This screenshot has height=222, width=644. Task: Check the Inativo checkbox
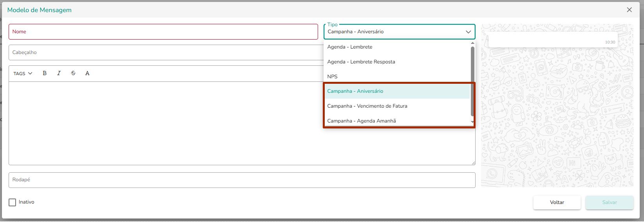13,202
